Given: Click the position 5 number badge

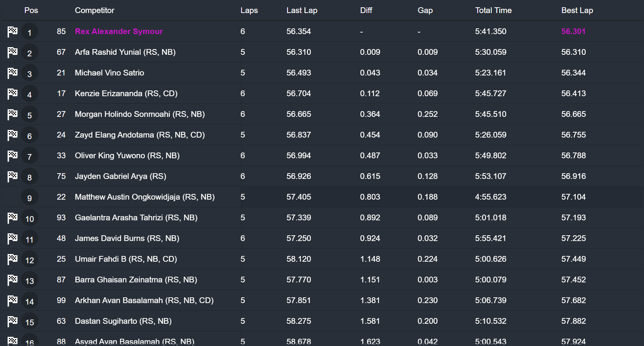Looking at the screenshot, I should [x=30, y=115].
